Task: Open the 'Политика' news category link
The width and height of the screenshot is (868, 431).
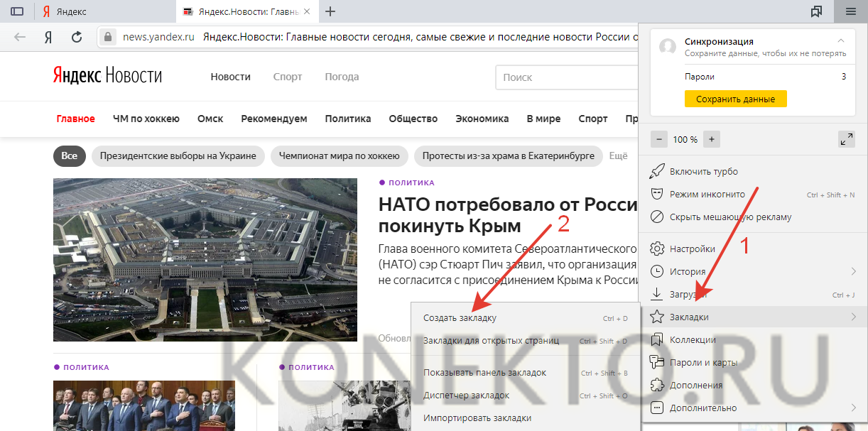Action: pyautogui.click(x=348, y=119)
